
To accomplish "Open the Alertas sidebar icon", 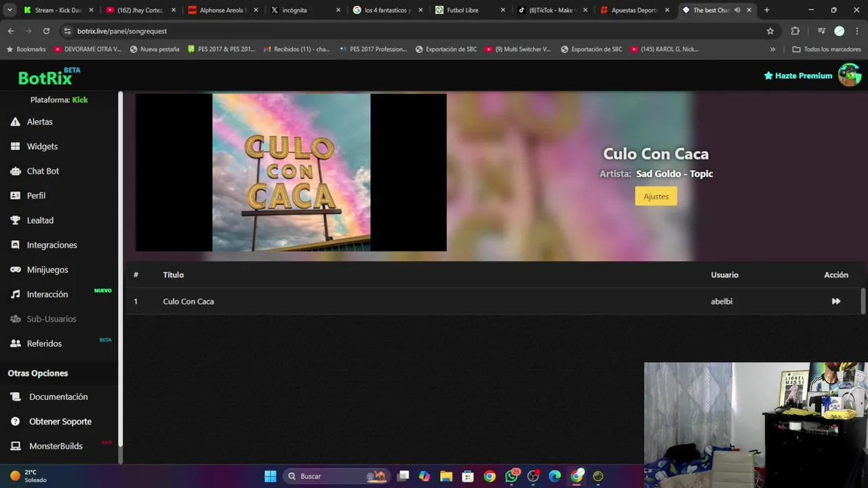I will [15, 122].
